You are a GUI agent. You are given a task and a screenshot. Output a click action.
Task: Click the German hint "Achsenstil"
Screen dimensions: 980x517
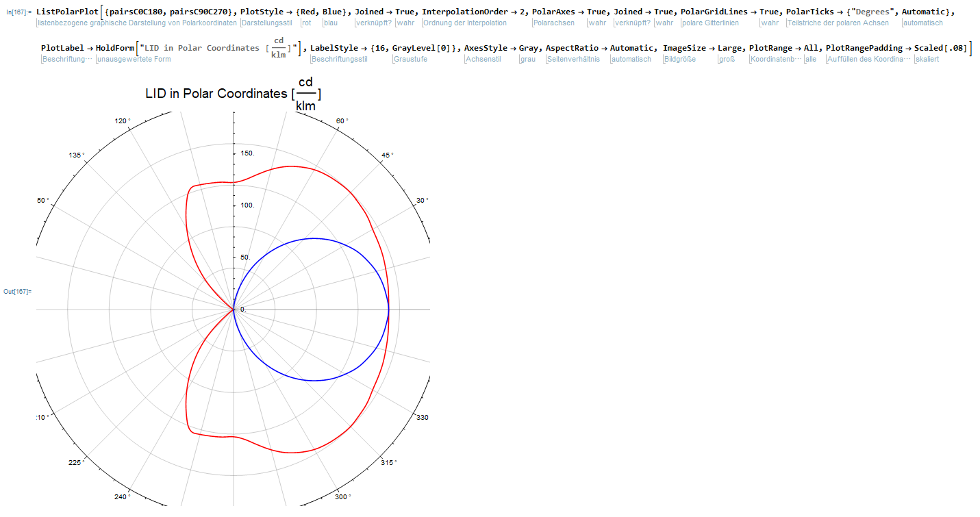483,59
